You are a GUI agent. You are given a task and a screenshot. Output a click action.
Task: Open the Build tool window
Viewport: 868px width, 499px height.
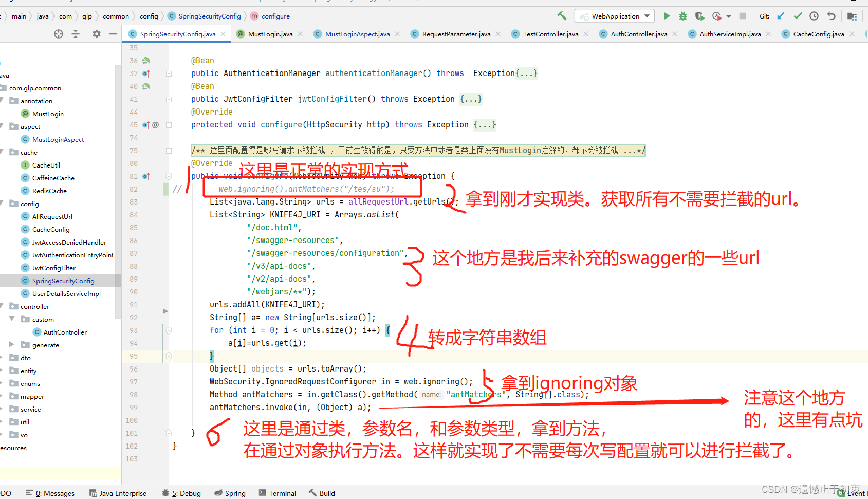point(322,493)
